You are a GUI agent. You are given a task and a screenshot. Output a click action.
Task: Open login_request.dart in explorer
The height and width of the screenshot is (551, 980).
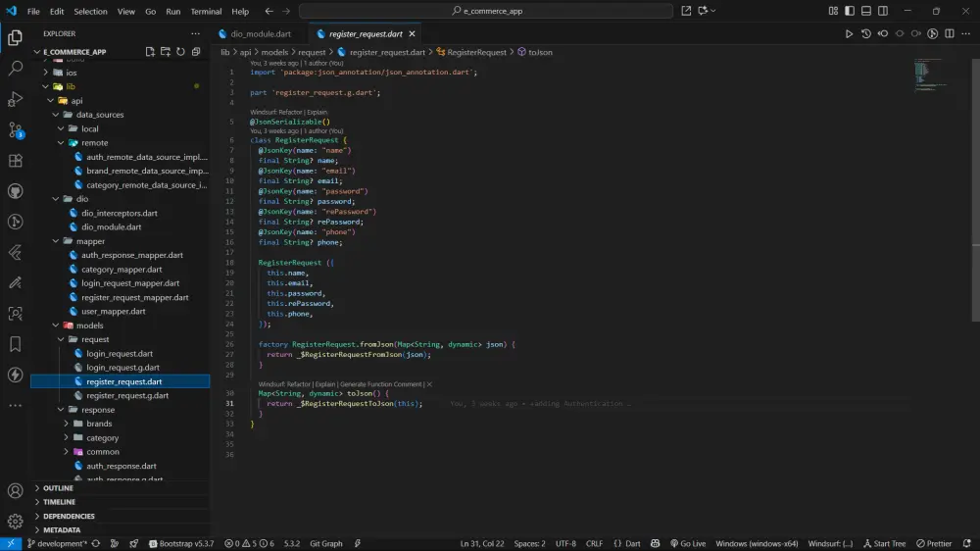pos(120,353)
